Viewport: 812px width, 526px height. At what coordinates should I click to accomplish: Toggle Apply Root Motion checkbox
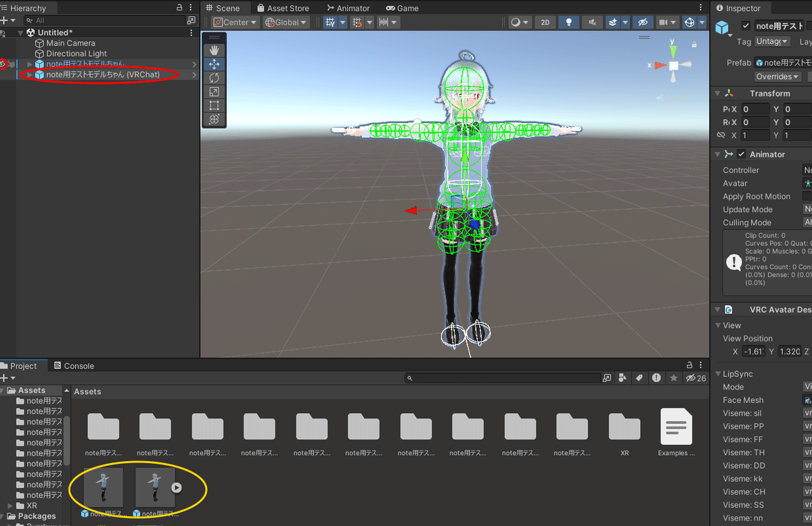807,196
